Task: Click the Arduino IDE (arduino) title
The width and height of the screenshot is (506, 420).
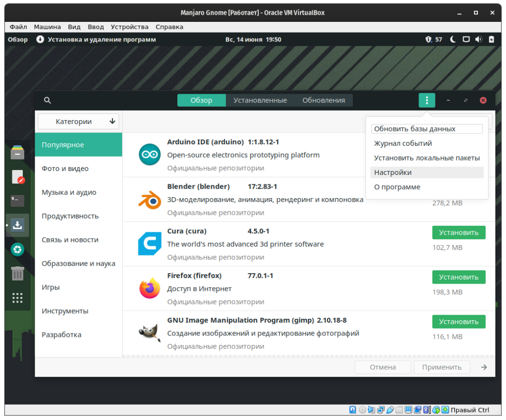Action: [x=205, y=142]
